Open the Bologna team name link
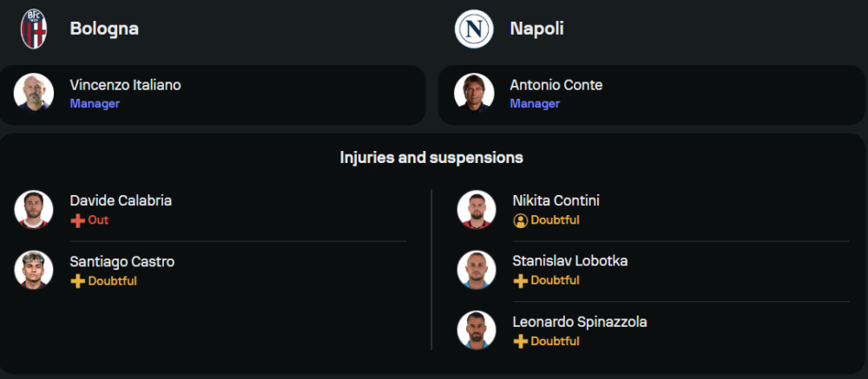The image size is (868, 379). tap(104, 29)
